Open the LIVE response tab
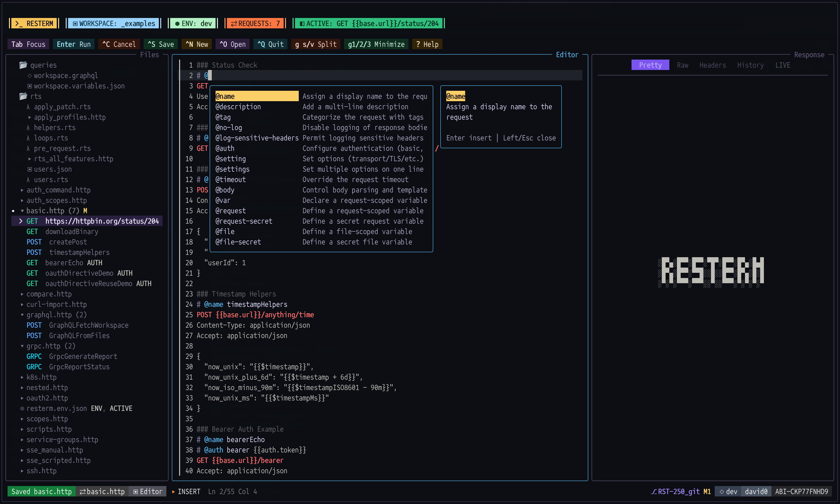The height and width of the screenshot is (504, 840). [x=783, y=65]
